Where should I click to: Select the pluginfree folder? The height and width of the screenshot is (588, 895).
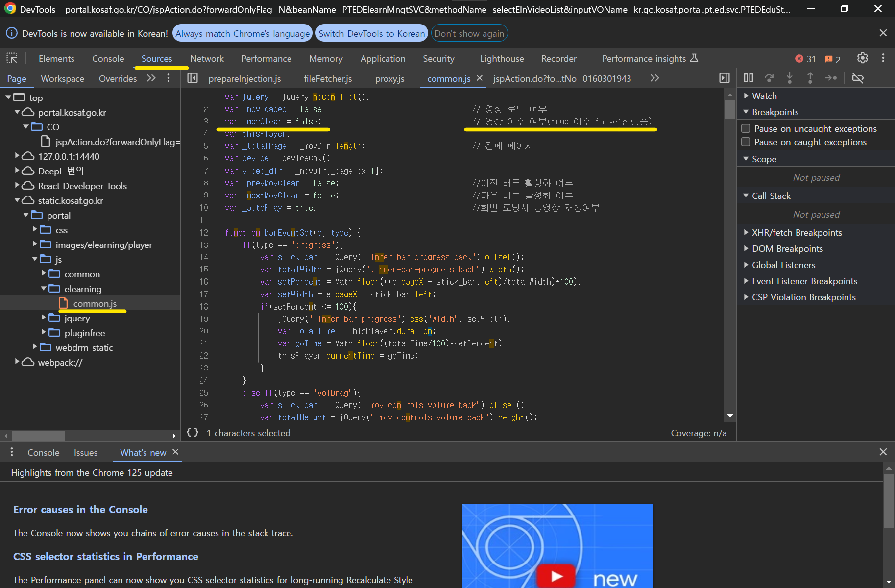[x=84, y=333]
